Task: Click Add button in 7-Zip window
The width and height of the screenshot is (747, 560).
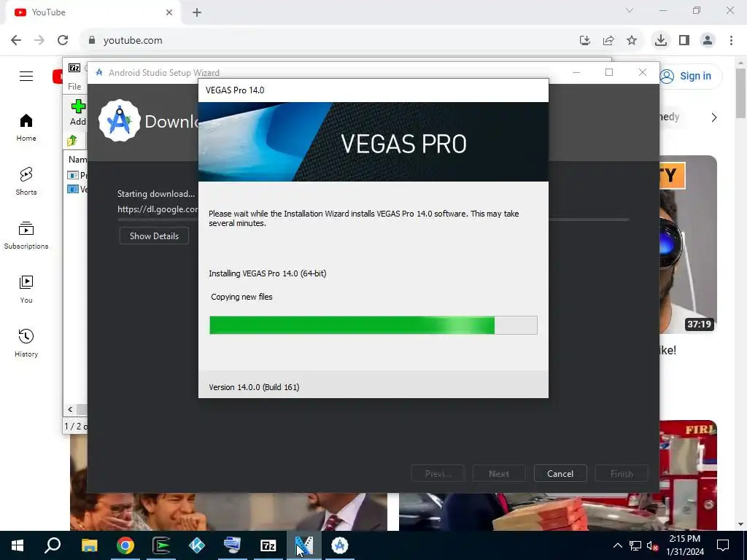Action: [77, 112]
